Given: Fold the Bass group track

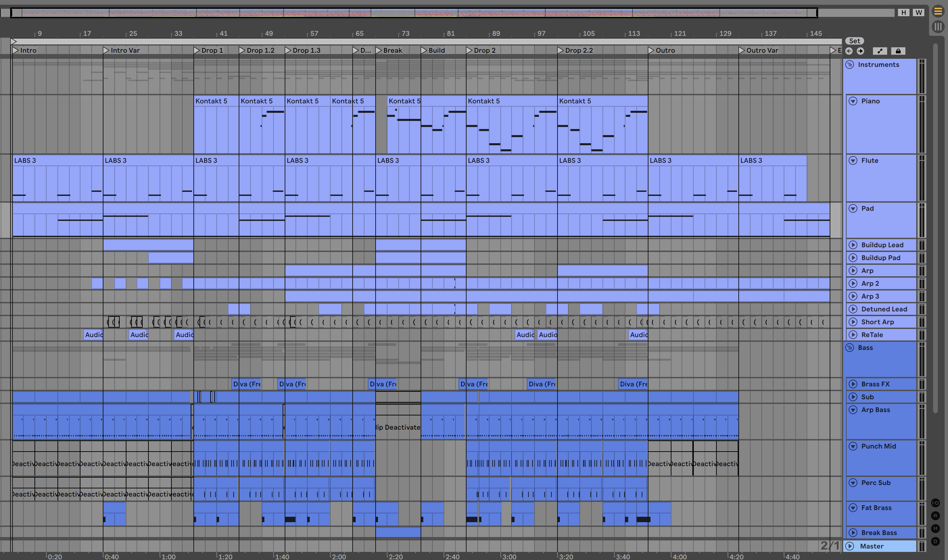Looking at the screenshot, I should 850,348.
